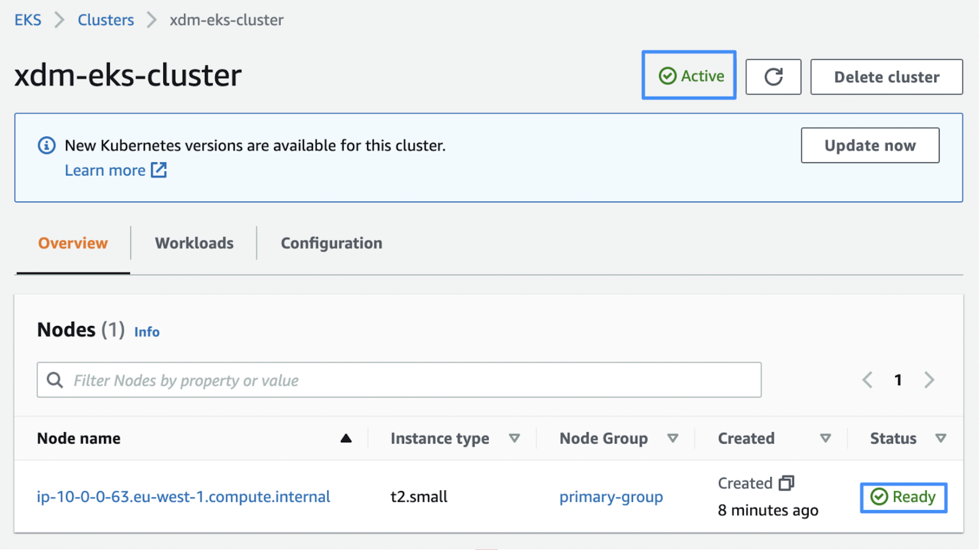Switch to the Workloads tab
The width and height of the screenshot is (980, 550).
(x=194, y=243)
